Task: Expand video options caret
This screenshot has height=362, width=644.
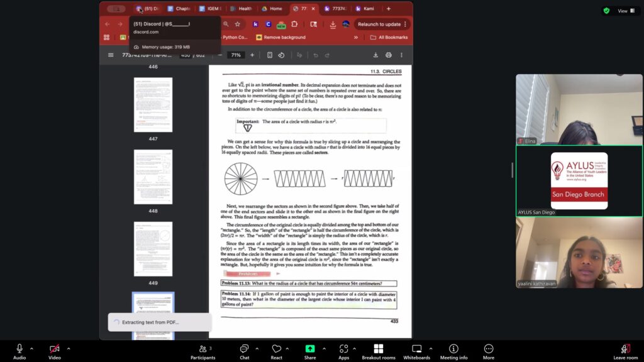Action: 69,348
